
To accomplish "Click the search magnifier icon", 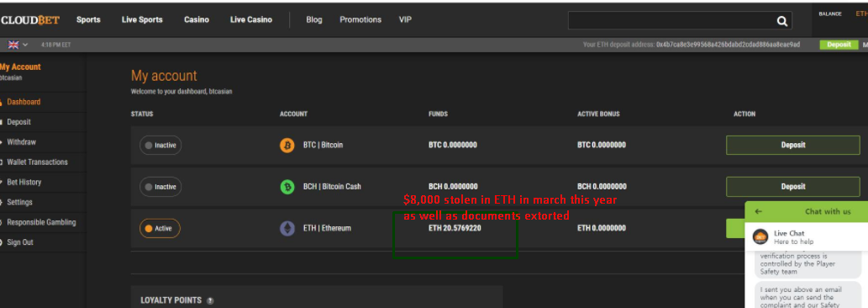I will [781, 21].
